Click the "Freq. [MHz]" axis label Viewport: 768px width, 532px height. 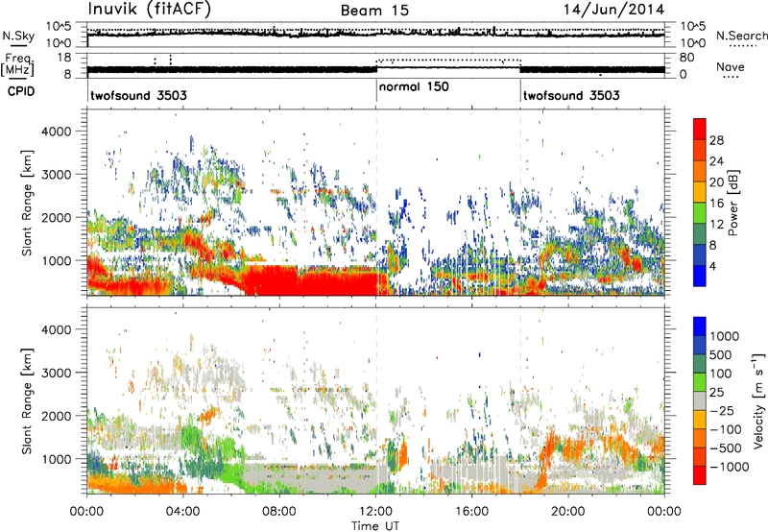tap(17, 64)
